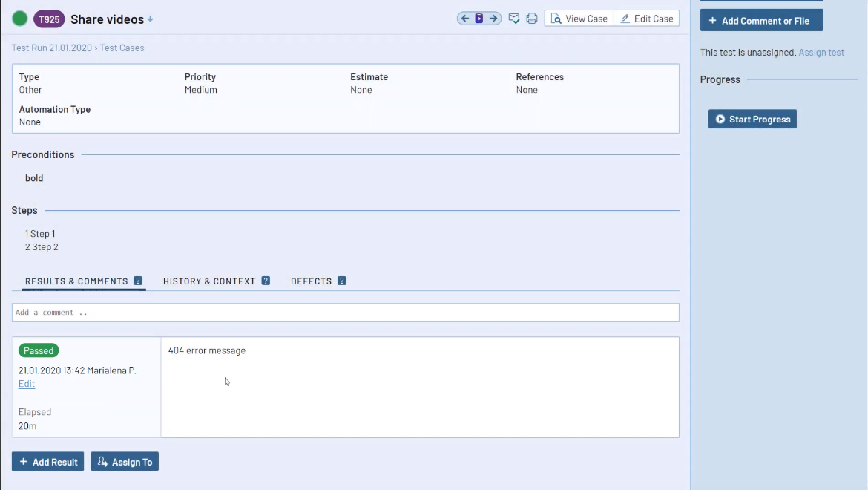Click help icon beside Defects tab
Screen dimensions: 868x490
342,281
